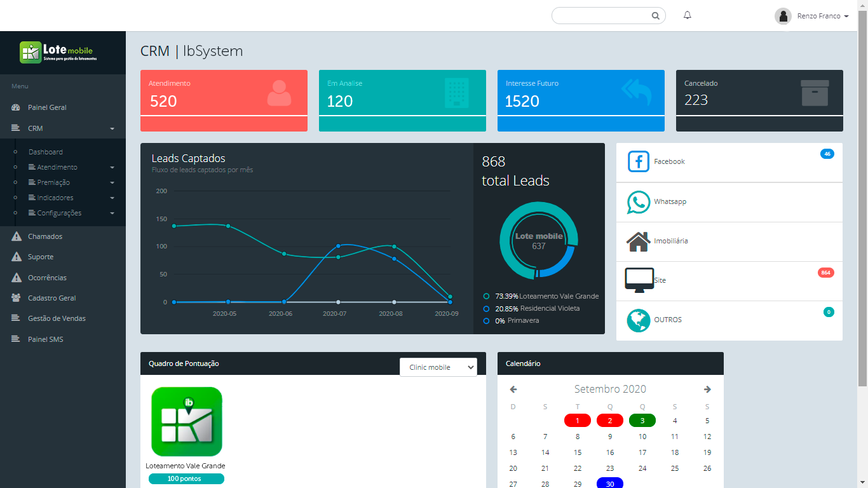Screen dimensions: 868x488
Task: Click the Whatsapp icon
Action: [638, 202]
